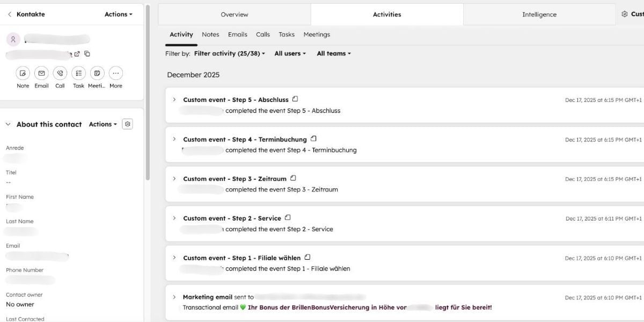Screen dimensions: 644x322
Task: Open the BrillenBonusVersicherung email subject link
Action: (x=327, y=308)
